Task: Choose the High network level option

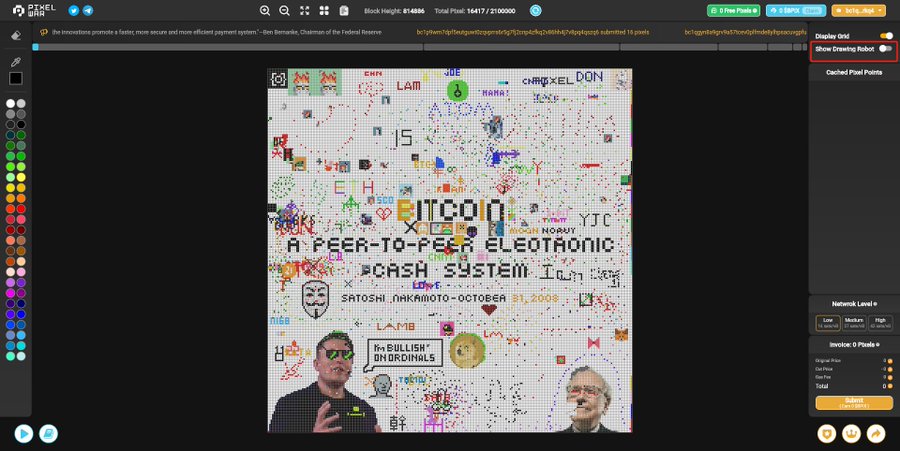Action: 880,323
